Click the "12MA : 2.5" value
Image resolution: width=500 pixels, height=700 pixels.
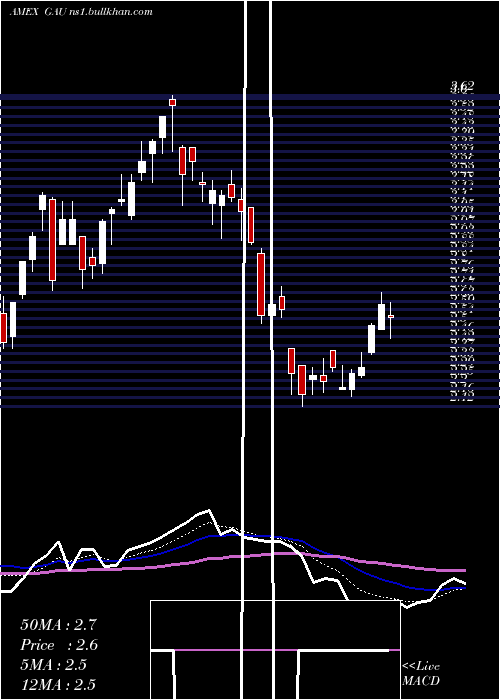click(58, 684)
